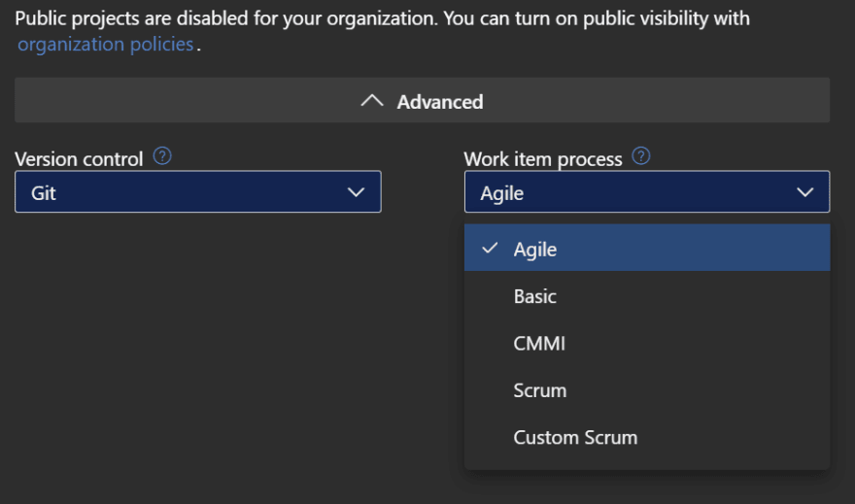This screenshot has width=855, height=504.
Task: Open the organization policies link
Action: tap(105, 44)
